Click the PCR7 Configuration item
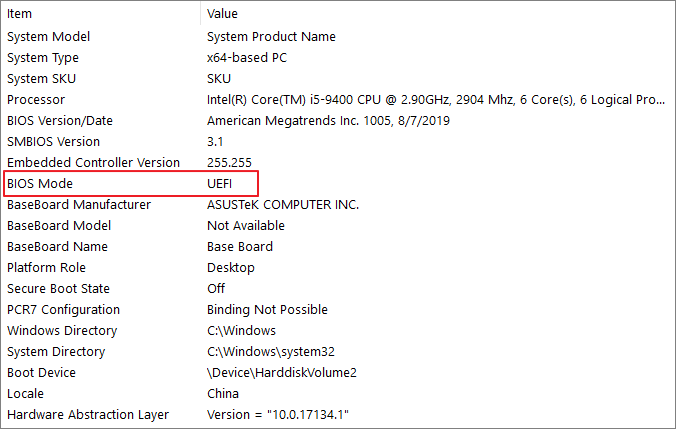Screen dimensions: 676x429 pos(63,310)
